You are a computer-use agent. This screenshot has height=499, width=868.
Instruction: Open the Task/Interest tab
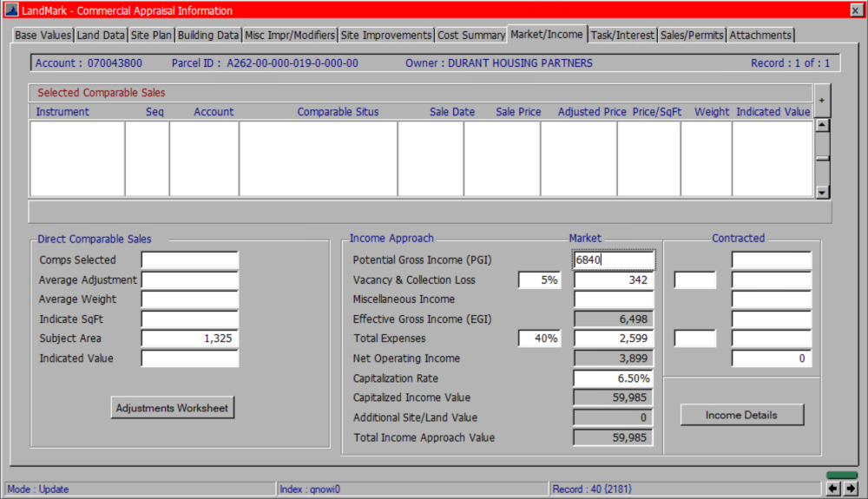[622, 35]
